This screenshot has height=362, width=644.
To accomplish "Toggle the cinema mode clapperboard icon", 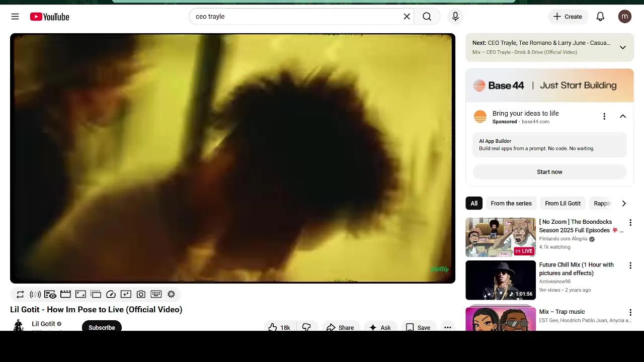I will click(65, 294).
